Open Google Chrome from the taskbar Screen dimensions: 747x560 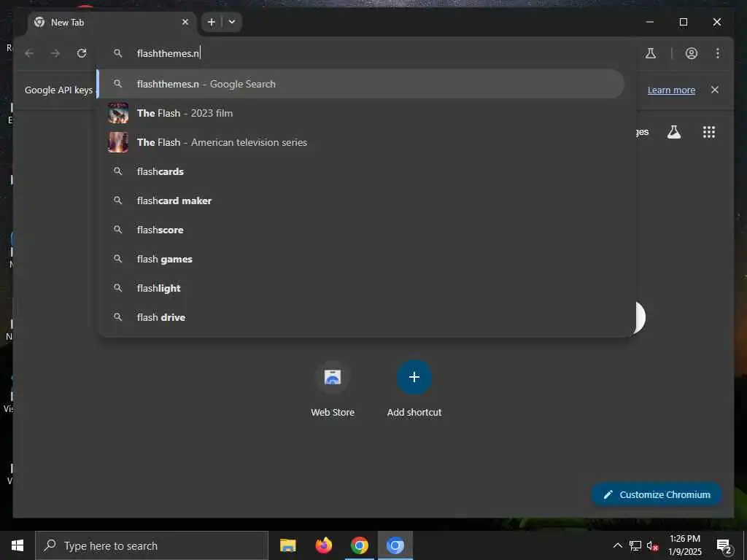359,545
